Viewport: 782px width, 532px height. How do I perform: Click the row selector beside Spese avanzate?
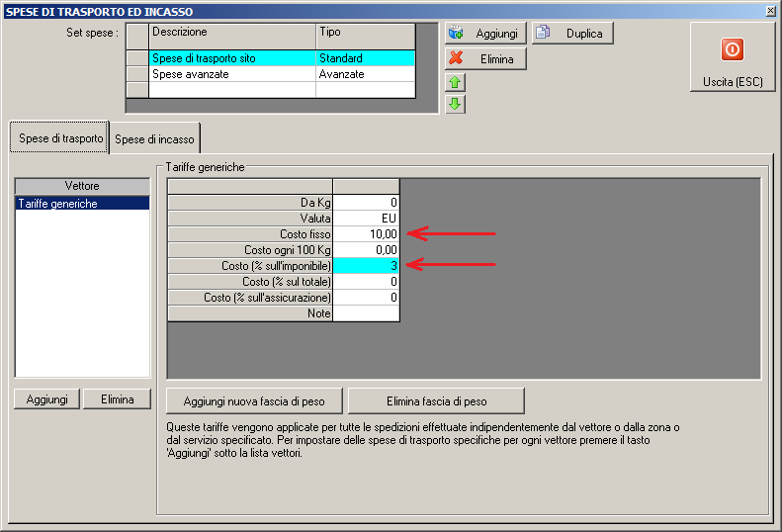[137, 74]
